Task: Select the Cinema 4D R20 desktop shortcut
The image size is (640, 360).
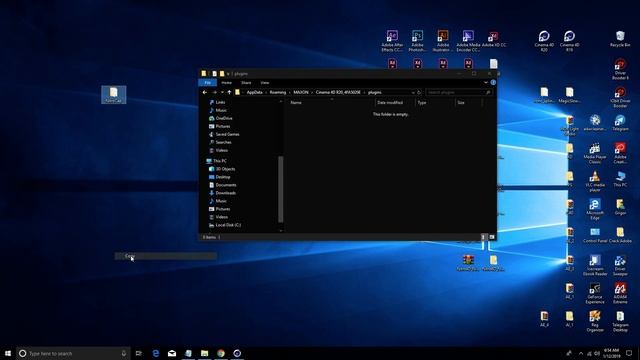Action: coord(544,41)
